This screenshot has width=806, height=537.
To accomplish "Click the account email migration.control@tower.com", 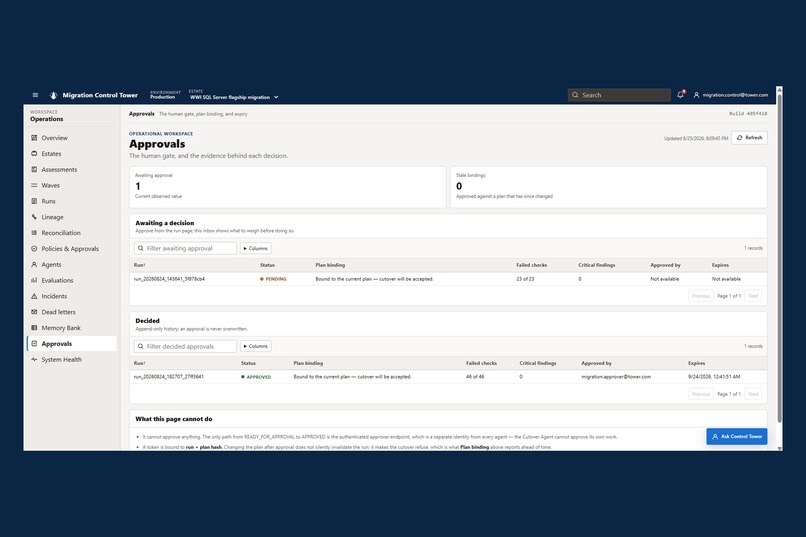I will tap(735, 95).
